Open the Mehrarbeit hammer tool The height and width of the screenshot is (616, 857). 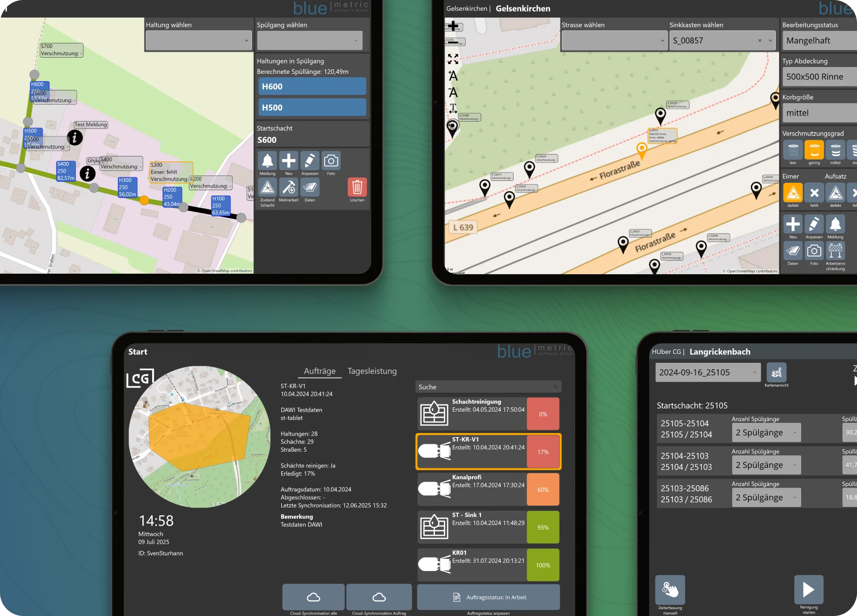coord(289,187)
